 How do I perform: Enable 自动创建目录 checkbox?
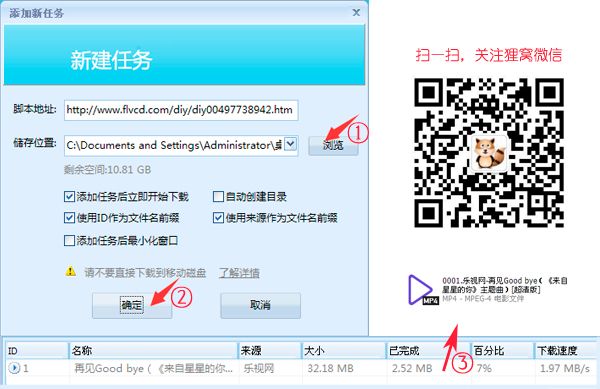[x=218, y=197]
